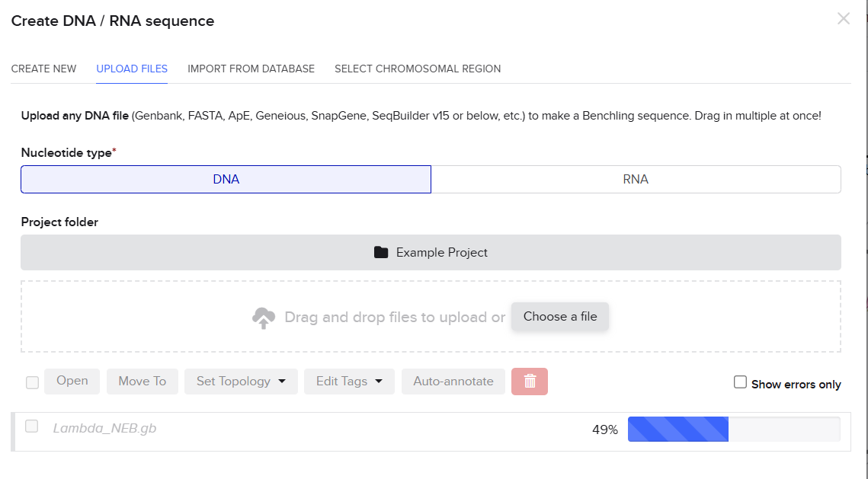Open the Edit Tags dropdown
The image size is (868, 479).
coord(349,382)
